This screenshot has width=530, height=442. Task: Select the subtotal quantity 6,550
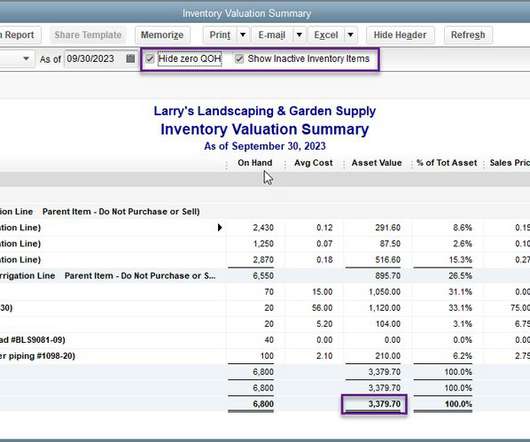point(263,276)
